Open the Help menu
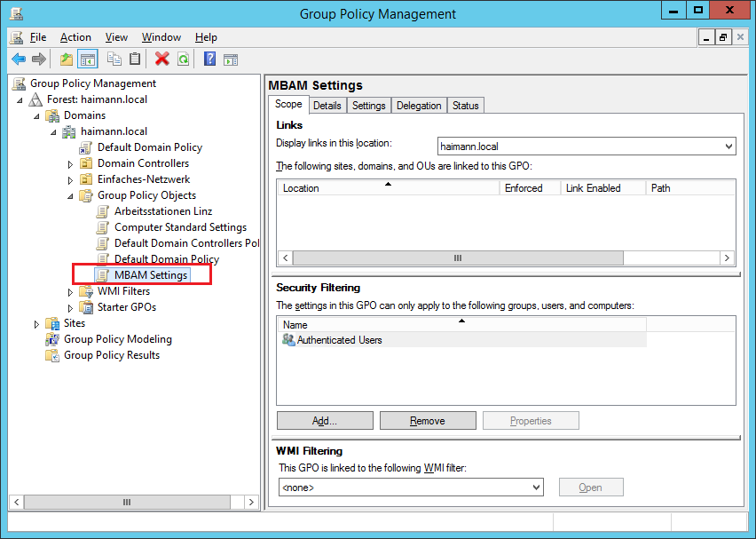 point(206,37)
